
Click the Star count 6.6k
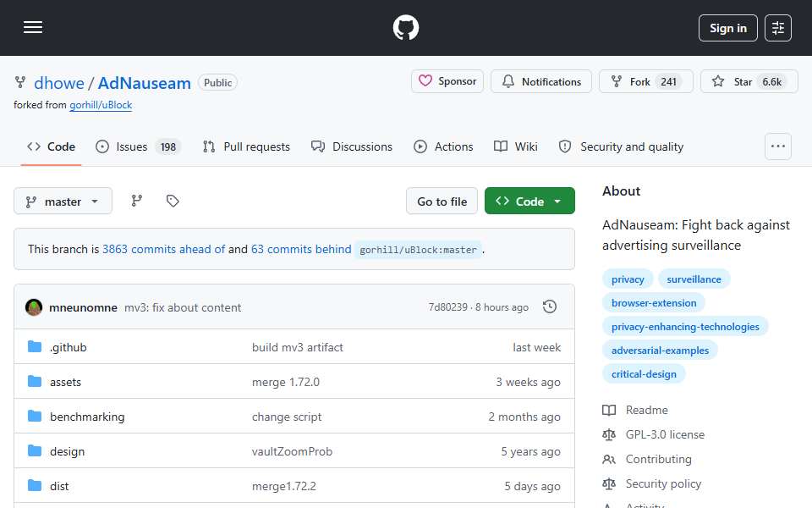771,82
